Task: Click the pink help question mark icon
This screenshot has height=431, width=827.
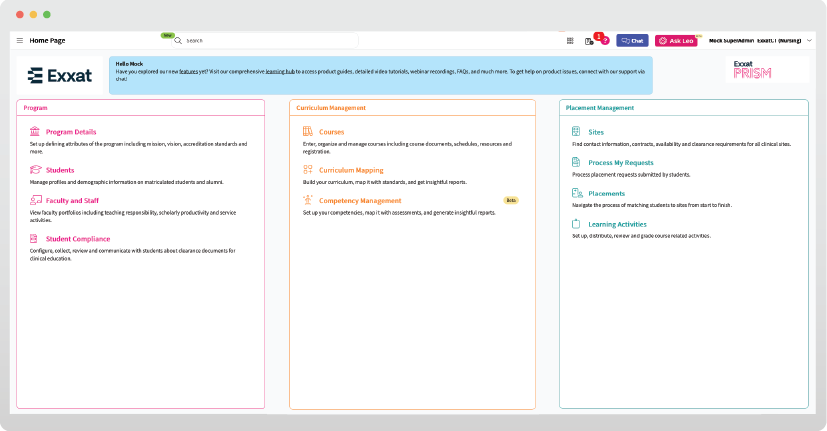Action: coord(605,41)
